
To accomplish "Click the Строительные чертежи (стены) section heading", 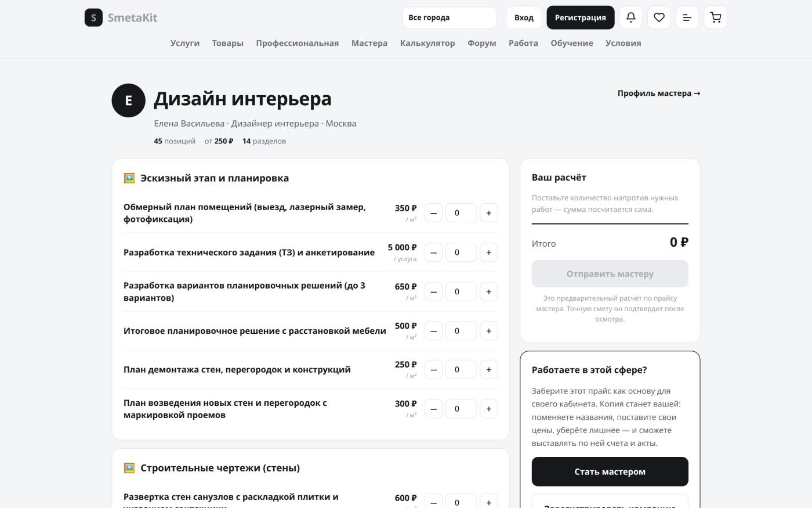I will pyautogui.click(x=220, y=468).
